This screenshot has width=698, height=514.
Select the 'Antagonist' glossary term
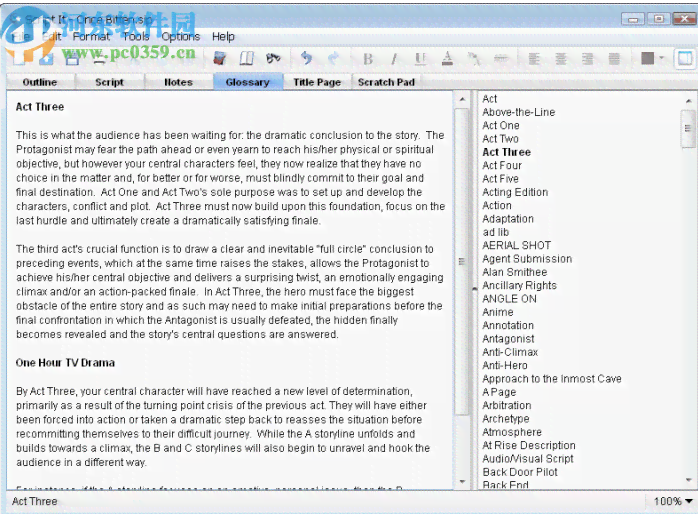[x=508, y=339]
